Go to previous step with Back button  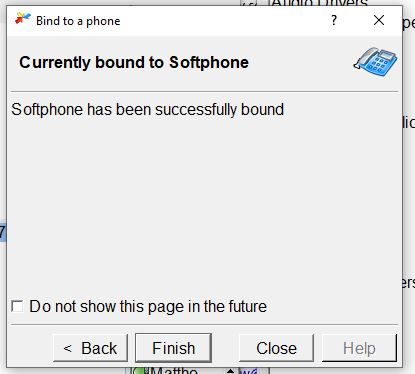tap(90, 348)
